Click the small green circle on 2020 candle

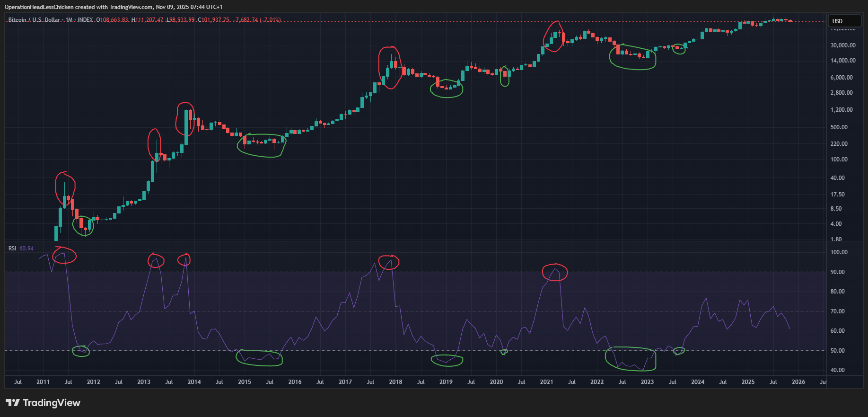click(505, 76)
